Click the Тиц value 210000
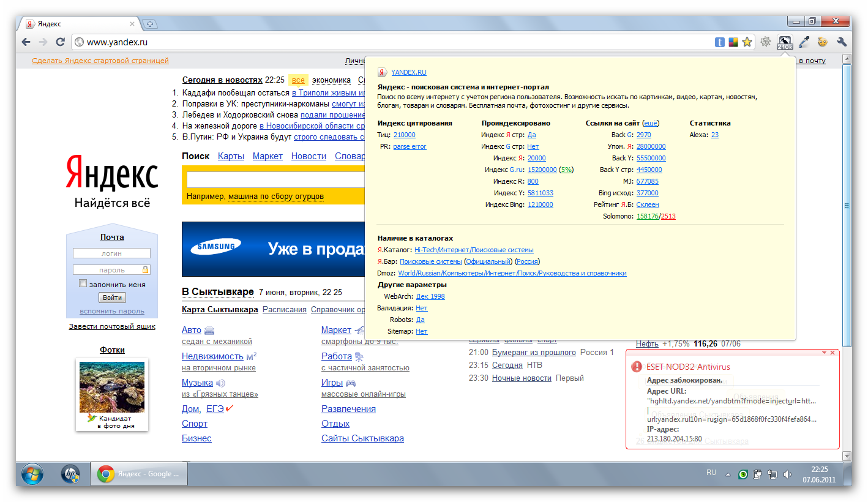 pyautogui.click(x=404, y=135)
